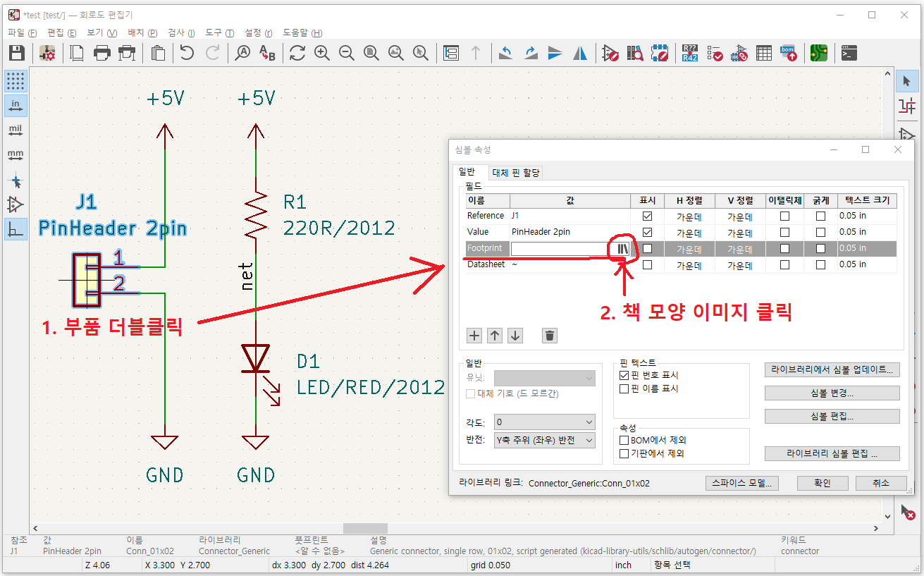The height and width of the screenshot is (576, 924).
Task: Open the 파일 menu
Action: (22, 33)
